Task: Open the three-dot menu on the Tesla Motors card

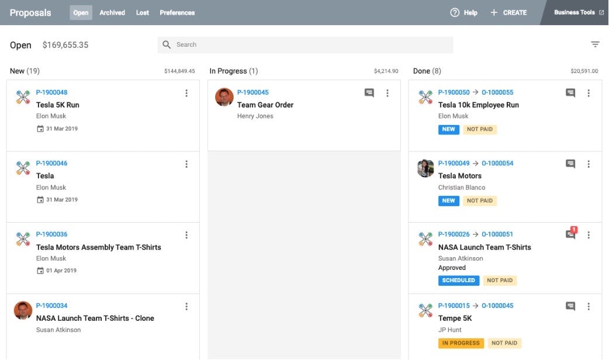Action: click(589, 164)
